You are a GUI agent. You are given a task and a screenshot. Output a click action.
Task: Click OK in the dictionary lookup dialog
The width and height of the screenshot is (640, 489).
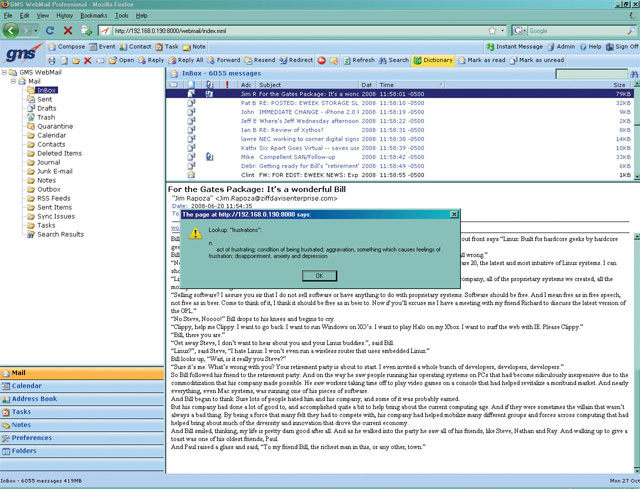(x=319, y=276)
